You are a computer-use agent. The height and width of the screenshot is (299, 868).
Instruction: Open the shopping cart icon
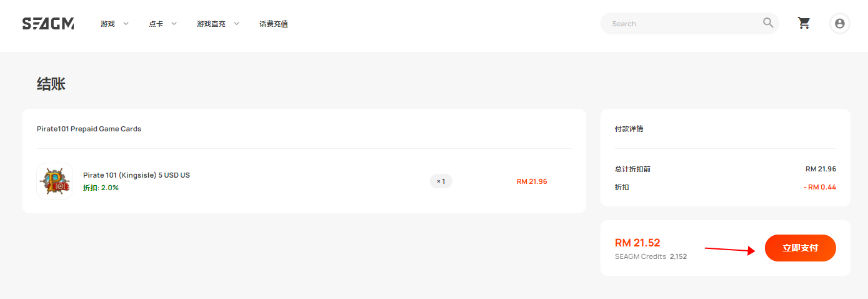point(804,23)
